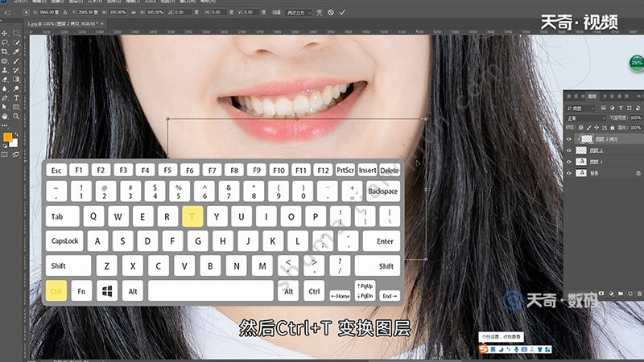This screenshot has height=362, width=644.
Task: Click the X position field in options bar
Action: (48, 13)
